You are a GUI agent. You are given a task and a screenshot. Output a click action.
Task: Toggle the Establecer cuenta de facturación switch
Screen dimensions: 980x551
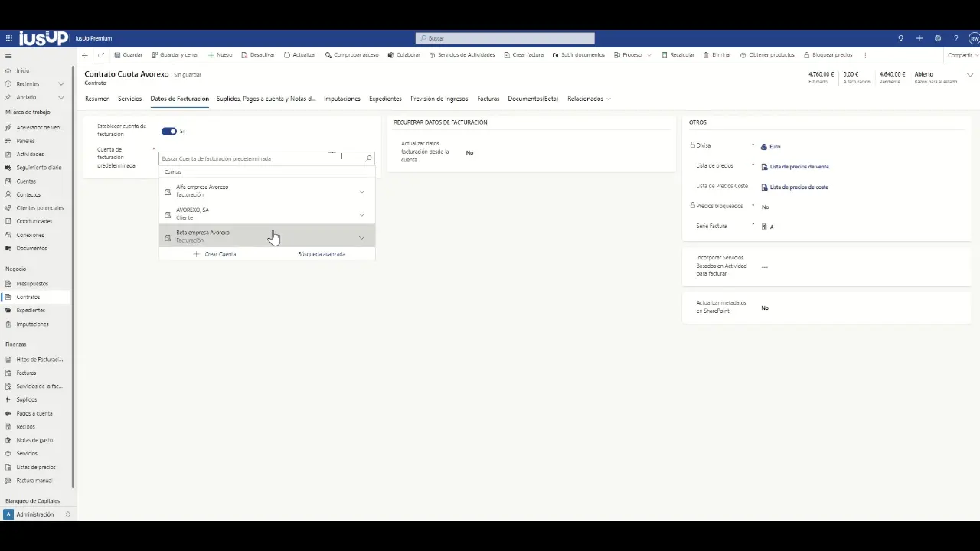[169, 131]
